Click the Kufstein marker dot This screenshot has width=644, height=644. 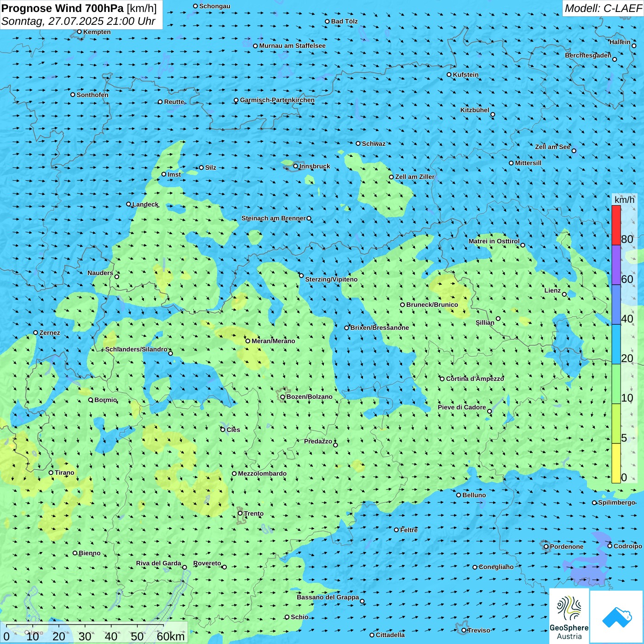(x=449, y=75)
